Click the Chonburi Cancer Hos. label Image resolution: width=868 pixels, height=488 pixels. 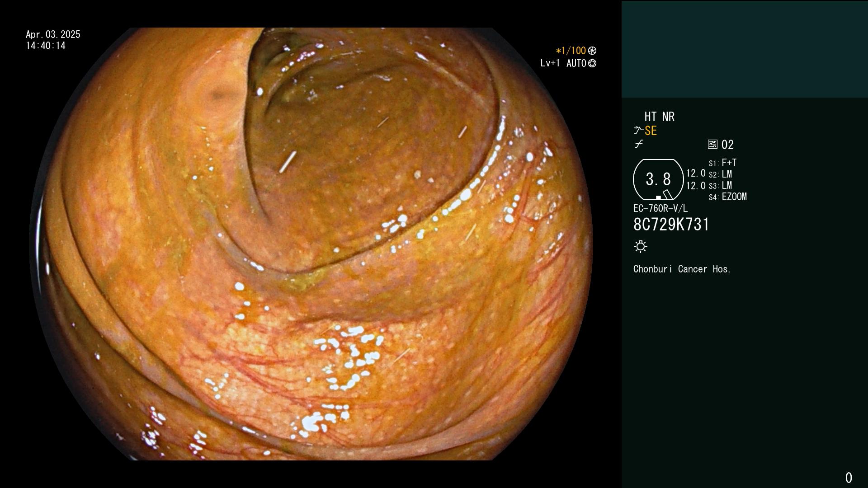coord(682,269)
